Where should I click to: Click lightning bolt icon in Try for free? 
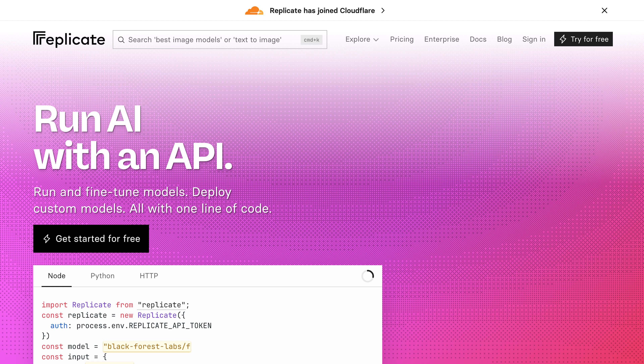coord(563,39)
